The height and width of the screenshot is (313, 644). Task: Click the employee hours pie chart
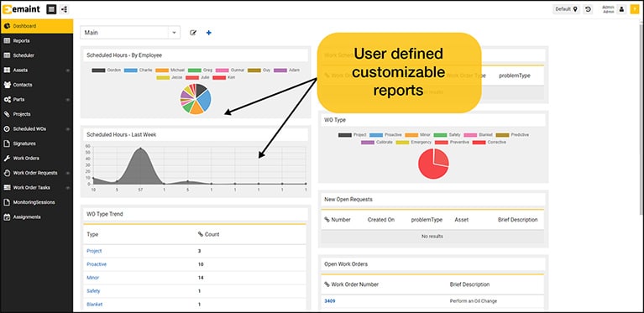point(196,99)
